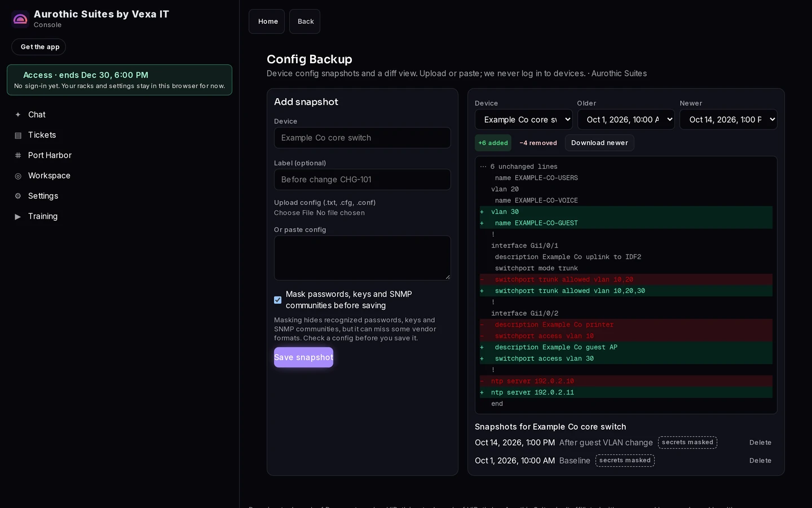Viewport: 812px width, 508px height.
Task: Click the paste config text area
Action: click(363, 258)
